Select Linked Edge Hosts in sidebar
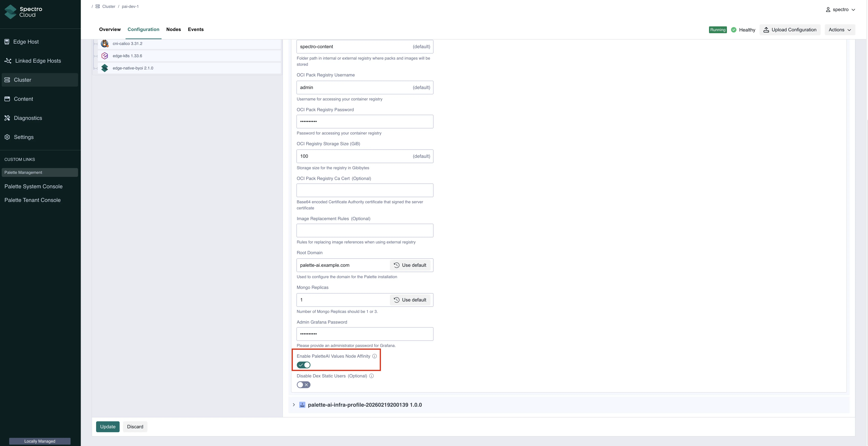 pos(37,61)
